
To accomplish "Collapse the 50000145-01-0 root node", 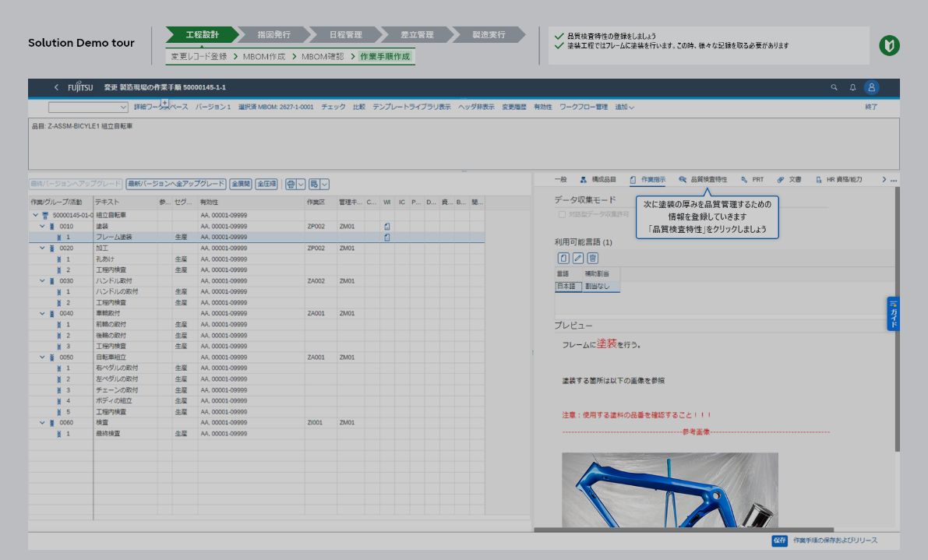I will 36,215.
